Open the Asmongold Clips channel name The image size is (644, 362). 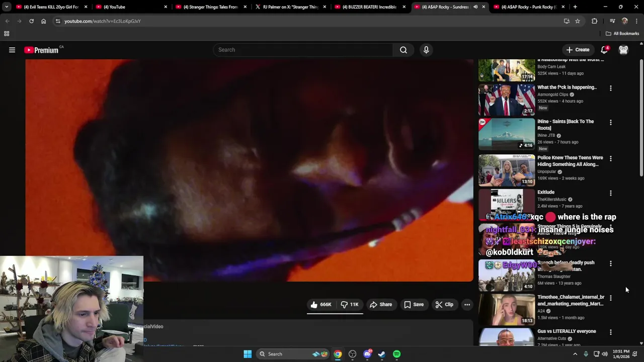pyautogui.click(x=552, y=95)
